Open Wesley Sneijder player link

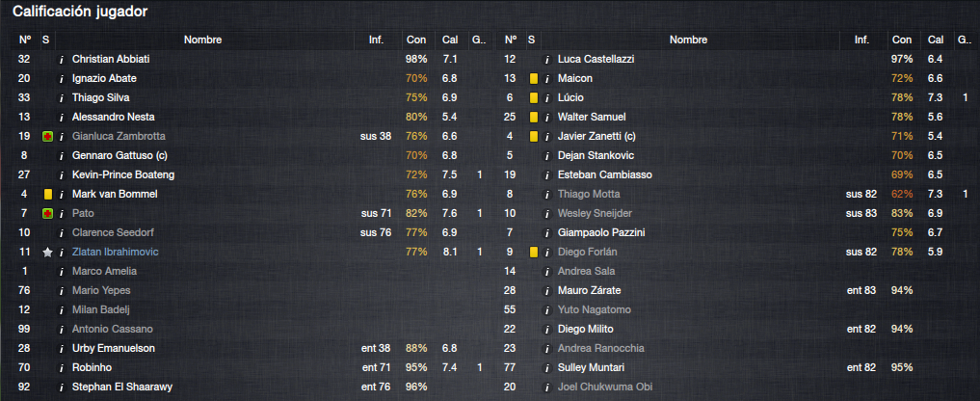click(595, 213)
